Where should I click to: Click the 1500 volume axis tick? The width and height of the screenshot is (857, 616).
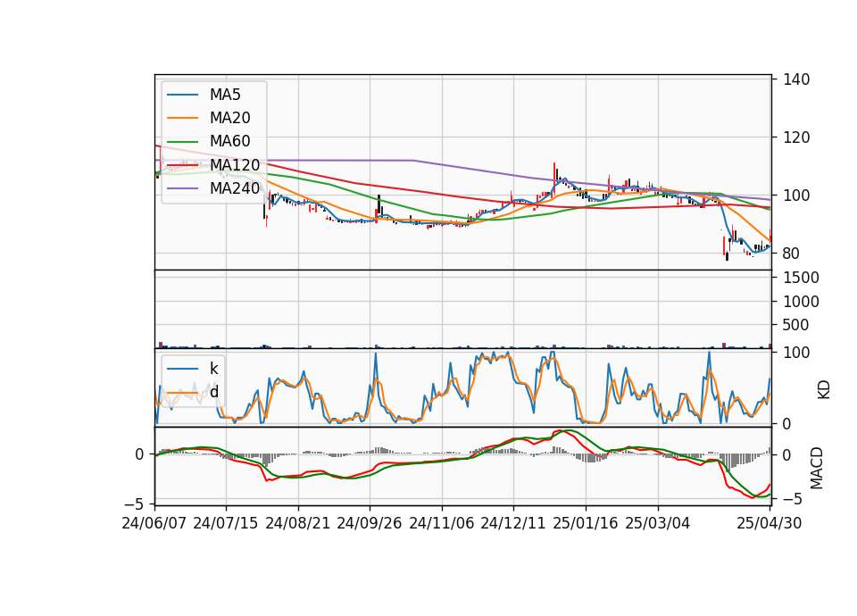[801, 279]
